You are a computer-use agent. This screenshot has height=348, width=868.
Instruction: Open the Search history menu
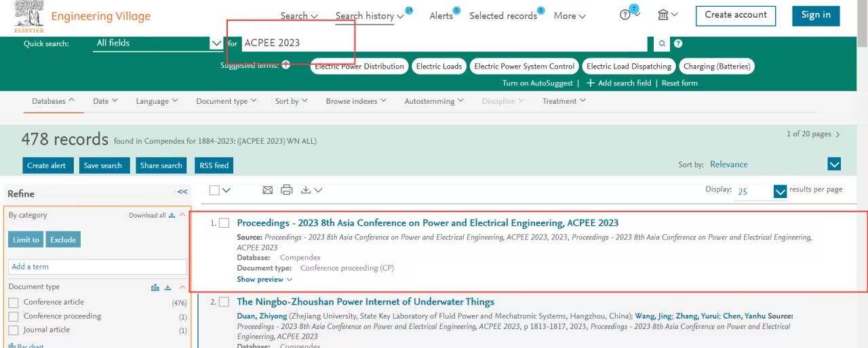[370, 16]
